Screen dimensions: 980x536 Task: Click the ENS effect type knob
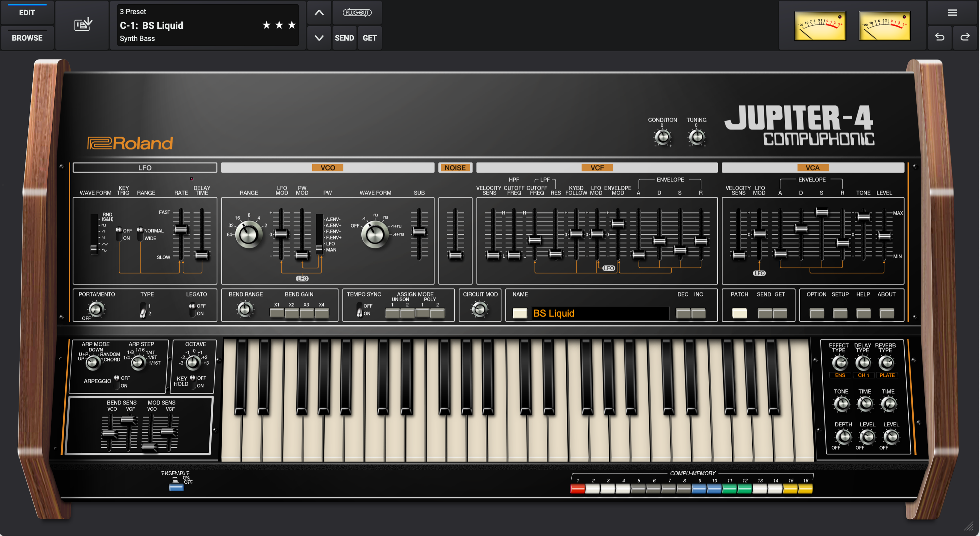click(840, 363)
